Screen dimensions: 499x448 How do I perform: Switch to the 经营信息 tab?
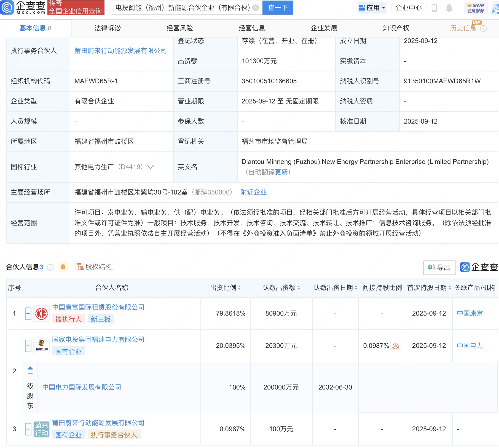(252, 28)
